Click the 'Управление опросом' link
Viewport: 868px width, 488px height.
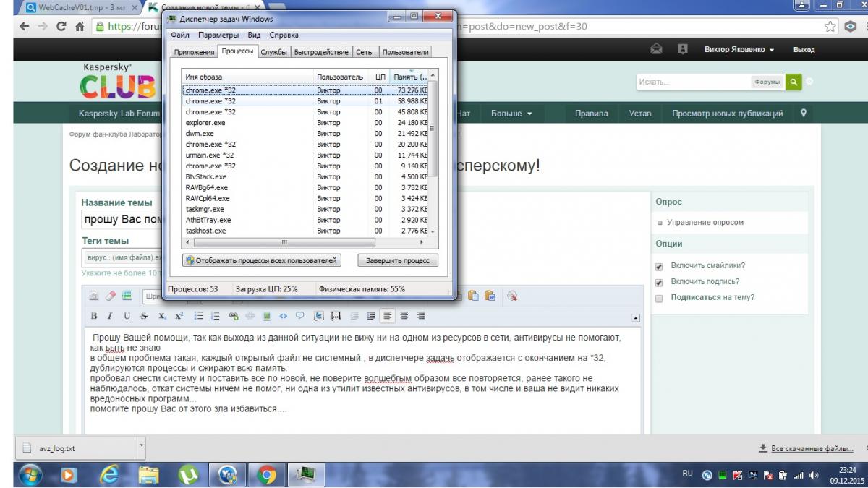click(x=705, y=223)
